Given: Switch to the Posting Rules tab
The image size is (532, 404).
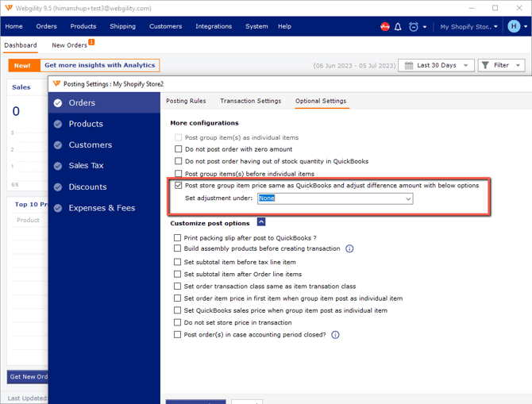Looking at the screenshot, I should click(186, 101).
